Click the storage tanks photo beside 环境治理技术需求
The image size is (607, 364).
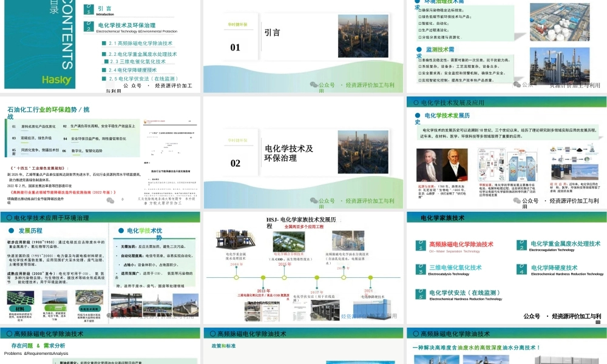[x=560, y=22]
